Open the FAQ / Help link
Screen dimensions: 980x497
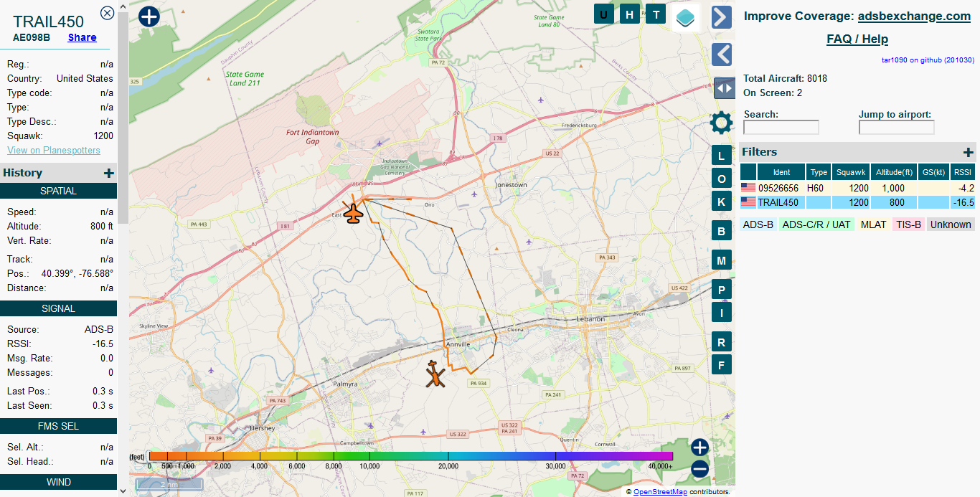(x=857, y=39)
